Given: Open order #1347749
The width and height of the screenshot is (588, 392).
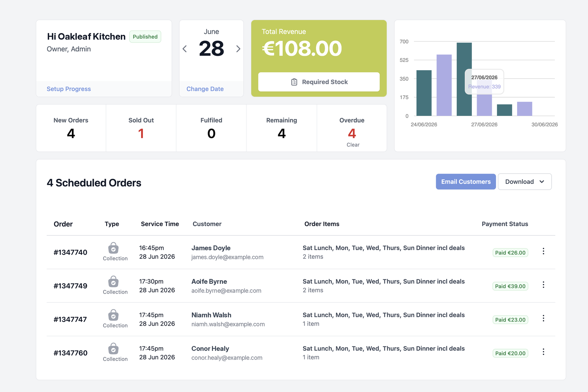Looking at the screenshot, I should pos(71,286).
